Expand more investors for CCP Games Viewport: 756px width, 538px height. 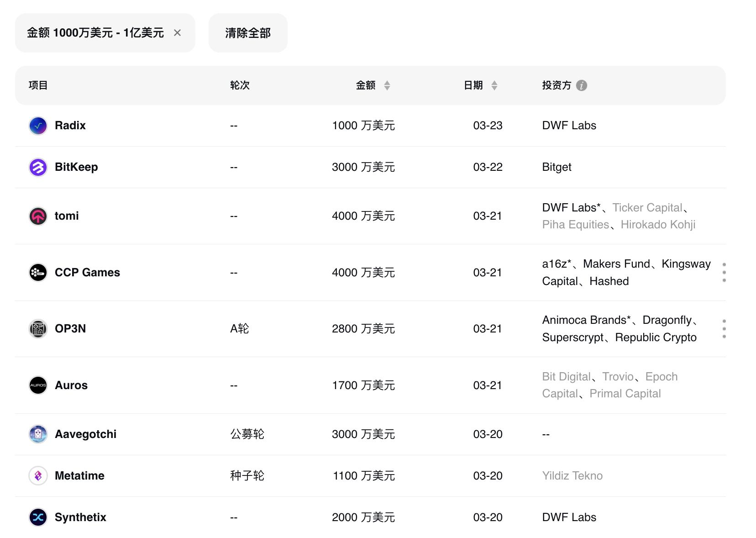pos(724,273)
